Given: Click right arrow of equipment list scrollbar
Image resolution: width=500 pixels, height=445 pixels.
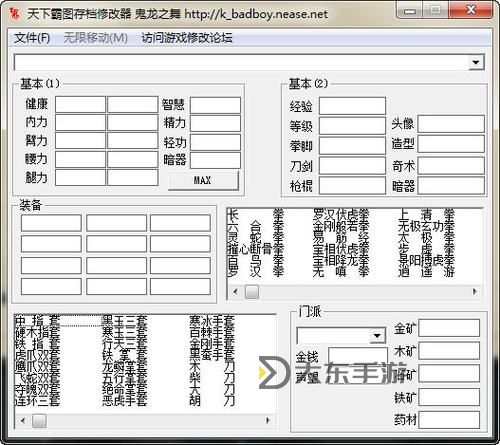Looking at the screenshot, I should [268, 421].
